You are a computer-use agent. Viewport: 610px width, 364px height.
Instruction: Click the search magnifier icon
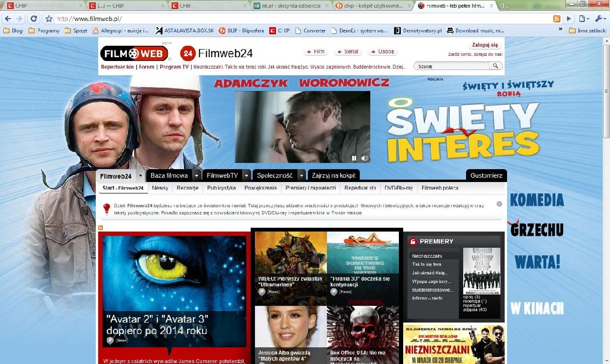tap(496, 66)
